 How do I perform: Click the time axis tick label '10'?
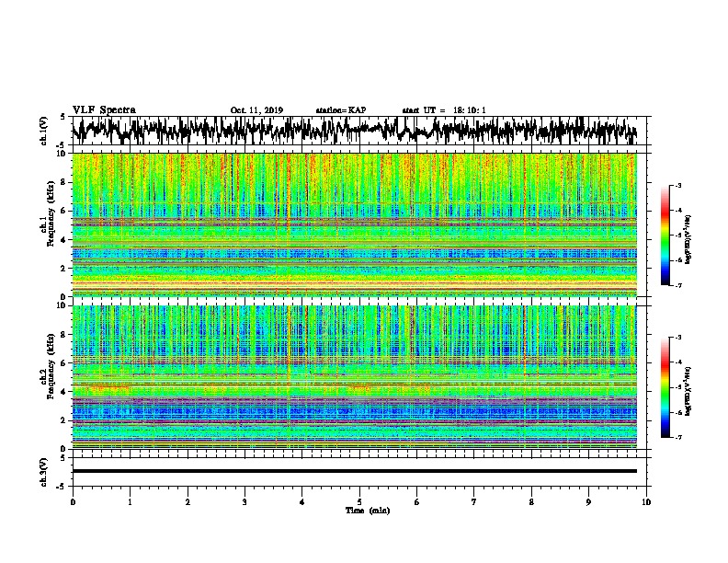click(646, 502)
